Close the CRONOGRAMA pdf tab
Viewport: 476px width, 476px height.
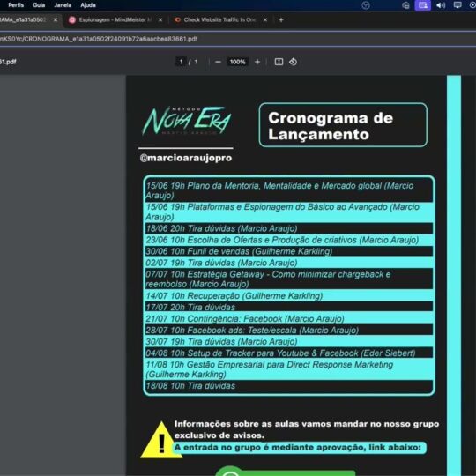pos(56,20)
